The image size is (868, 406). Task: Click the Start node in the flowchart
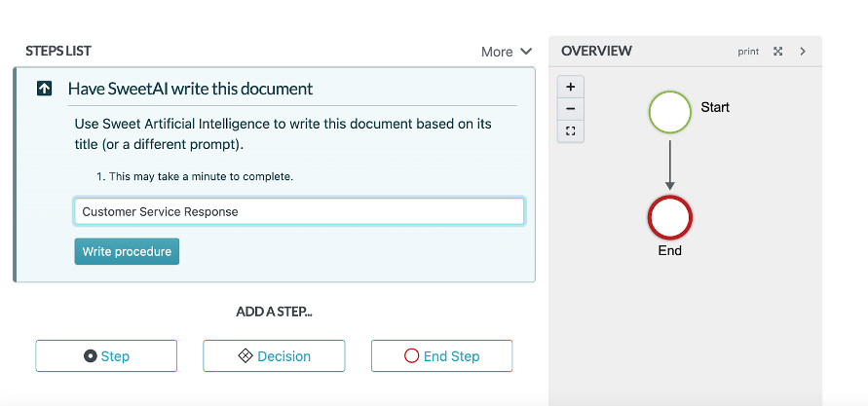point(669,112)
